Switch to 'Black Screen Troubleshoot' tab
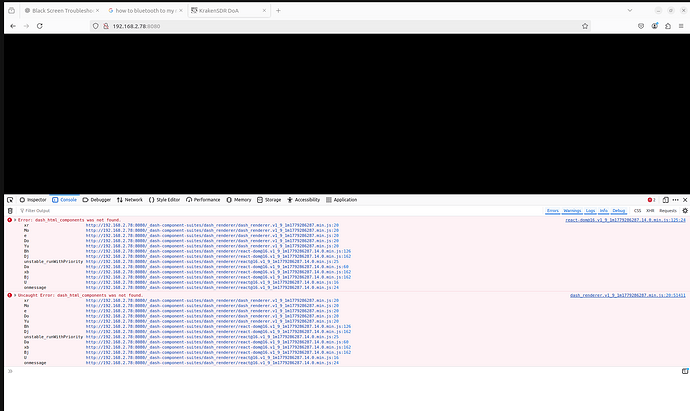This screenshot has height=411, width=690. (62, 11)
